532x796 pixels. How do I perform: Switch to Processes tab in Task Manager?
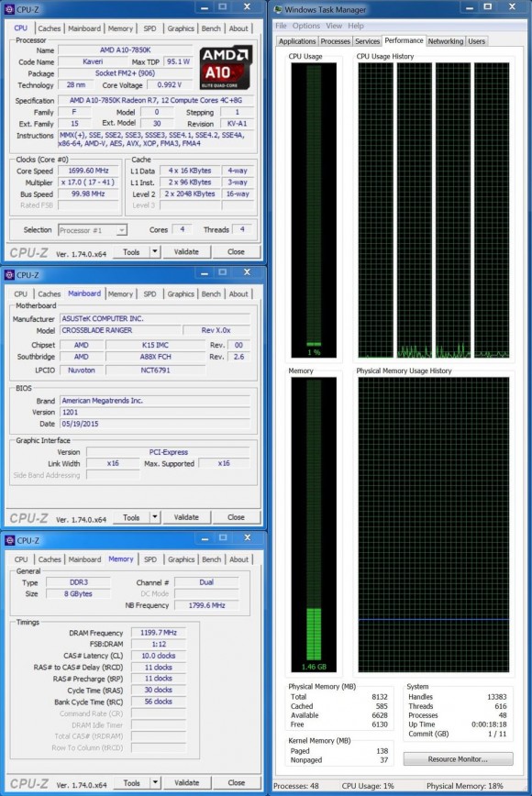[x=335, y=41]
